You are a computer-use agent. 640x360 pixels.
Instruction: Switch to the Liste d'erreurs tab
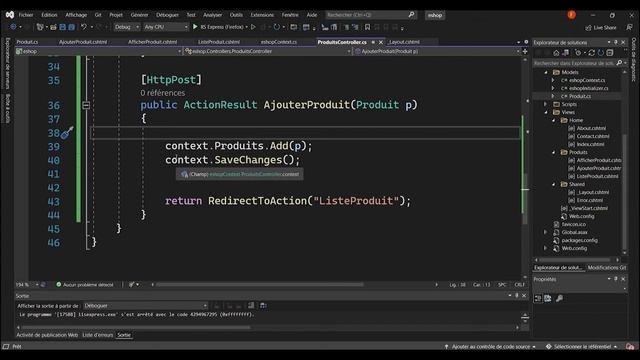(x=98, y=335)
